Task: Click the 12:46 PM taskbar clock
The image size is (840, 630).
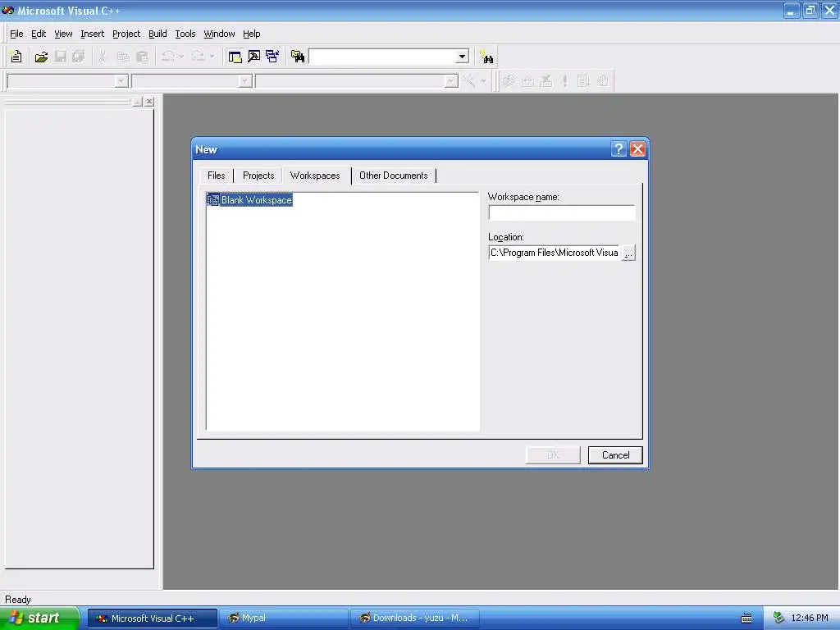Action: pyautogui.click(x=810, y=619)
